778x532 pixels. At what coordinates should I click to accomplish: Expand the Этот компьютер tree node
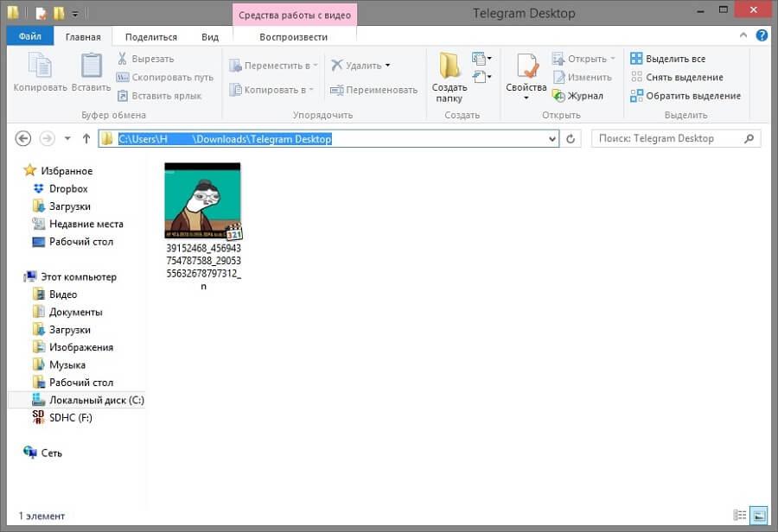coord(22,276)
